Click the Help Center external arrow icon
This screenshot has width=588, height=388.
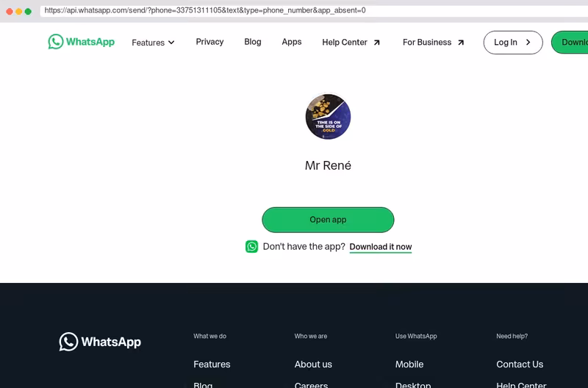click(x=376, y=43)
